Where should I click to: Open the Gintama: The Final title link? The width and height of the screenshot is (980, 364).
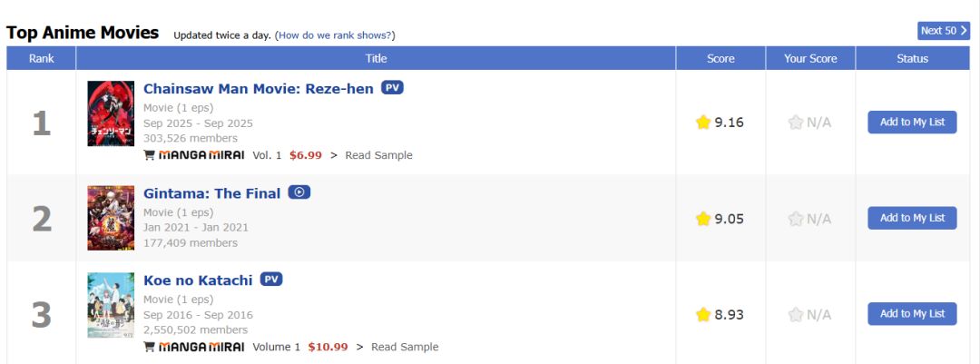pos(212,193)
